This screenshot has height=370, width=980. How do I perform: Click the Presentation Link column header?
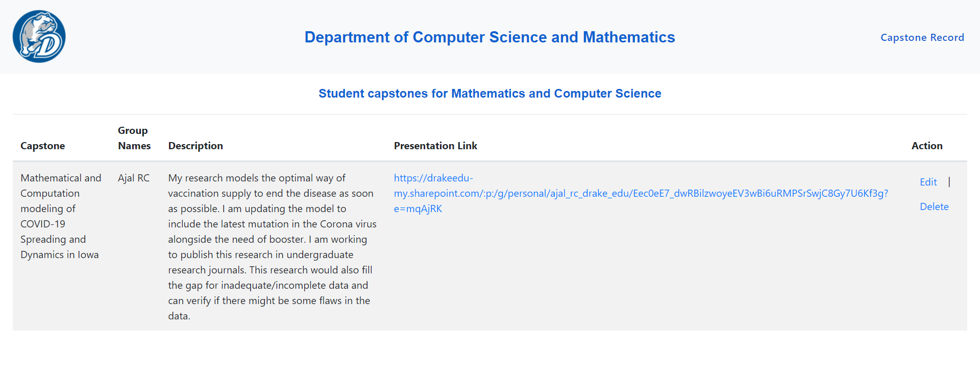(x=435, y=146)
